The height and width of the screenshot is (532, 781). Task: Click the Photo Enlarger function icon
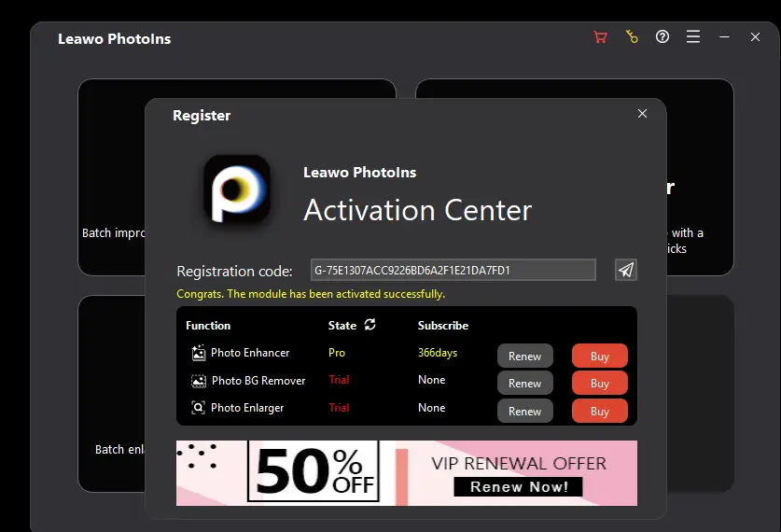tap(198, 408)
